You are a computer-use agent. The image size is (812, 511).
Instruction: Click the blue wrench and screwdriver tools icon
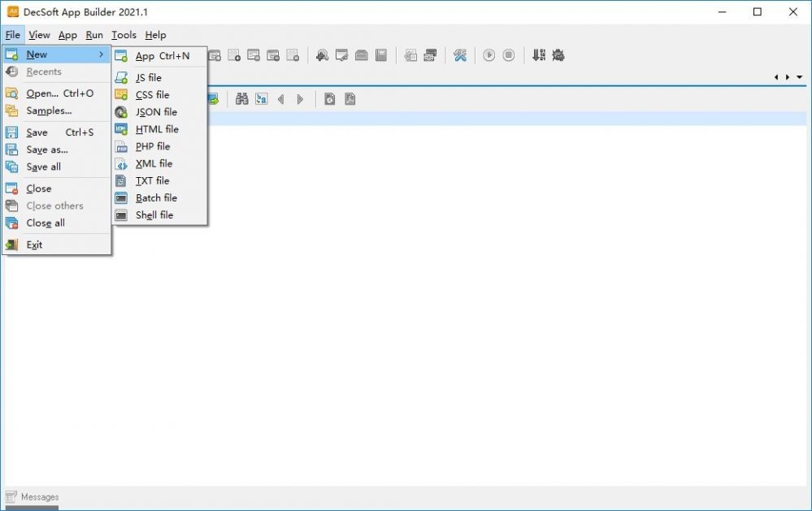click(460, 55)
